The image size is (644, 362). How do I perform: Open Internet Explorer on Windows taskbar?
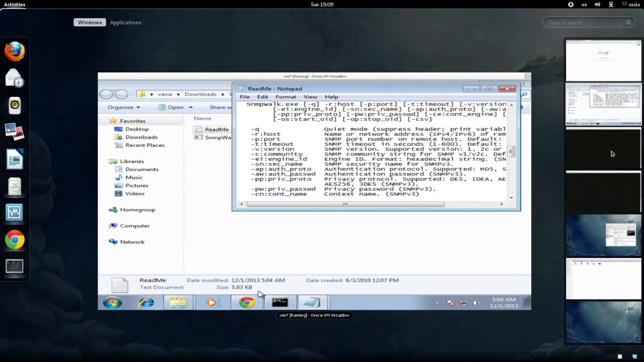tap(146, 303)
